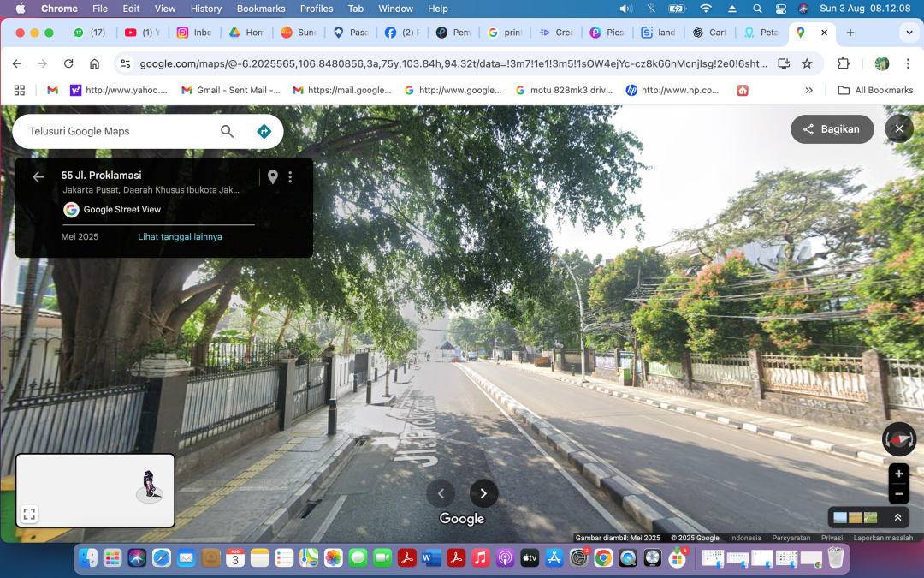Move back with the left arrow
924x578 pixels.
point(441,493)
